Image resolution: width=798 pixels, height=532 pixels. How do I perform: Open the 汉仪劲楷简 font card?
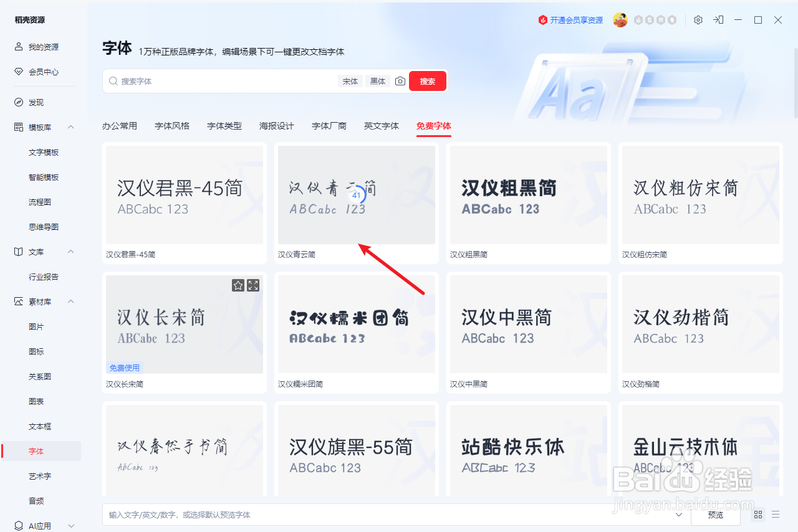point(701,333)
